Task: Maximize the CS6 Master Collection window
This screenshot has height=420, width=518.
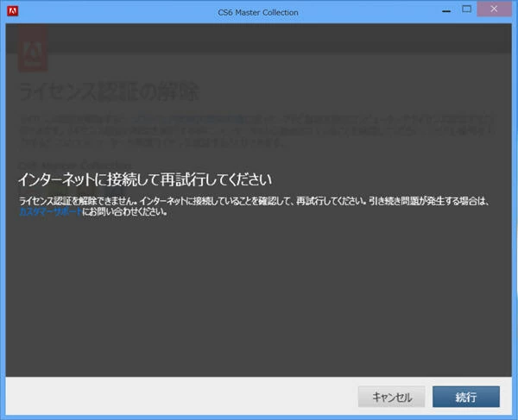Action: pos(466,9)
